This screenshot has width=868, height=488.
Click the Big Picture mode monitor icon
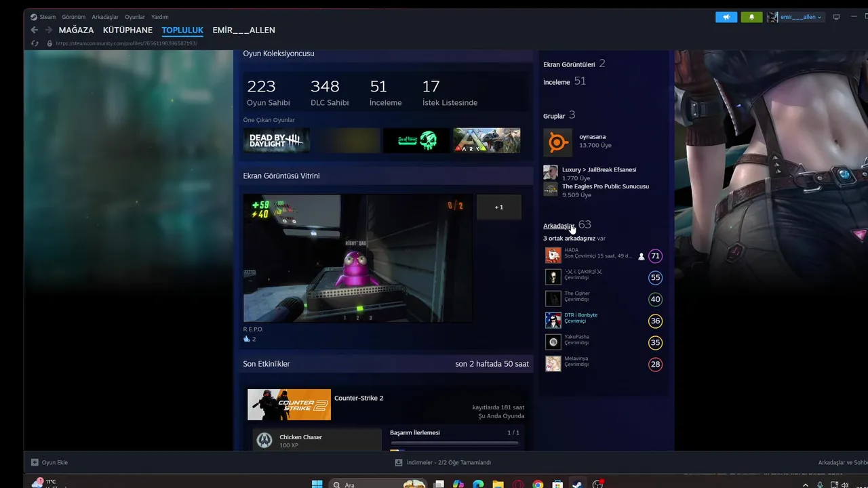[836, 17]
